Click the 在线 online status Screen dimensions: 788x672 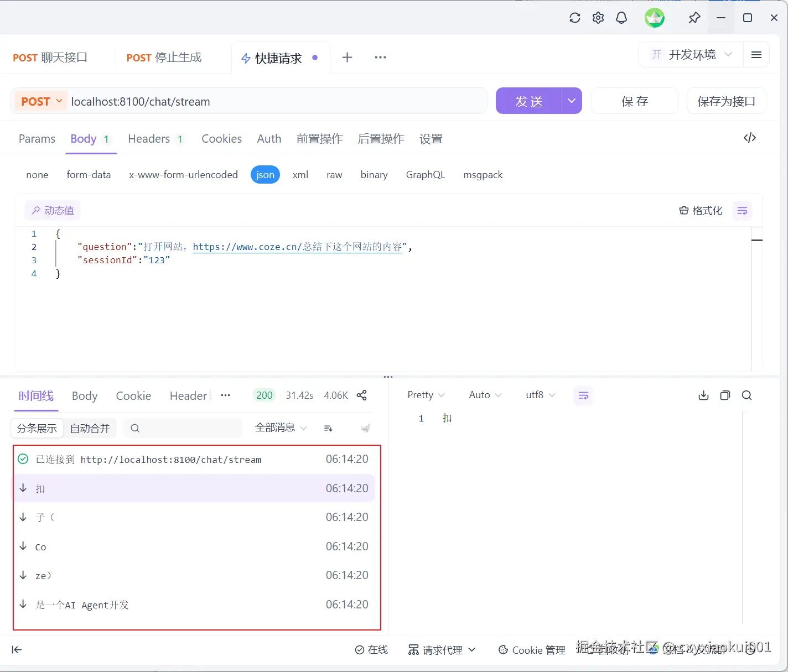(x=371, y=650)
